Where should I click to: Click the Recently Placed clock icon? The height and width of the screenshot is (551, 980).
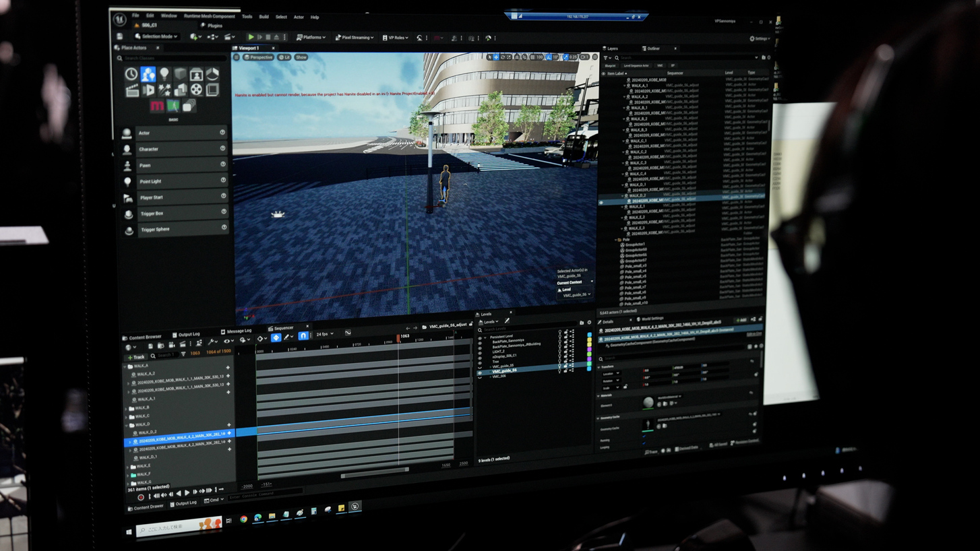pyautogui.click(x=131, y=74)
